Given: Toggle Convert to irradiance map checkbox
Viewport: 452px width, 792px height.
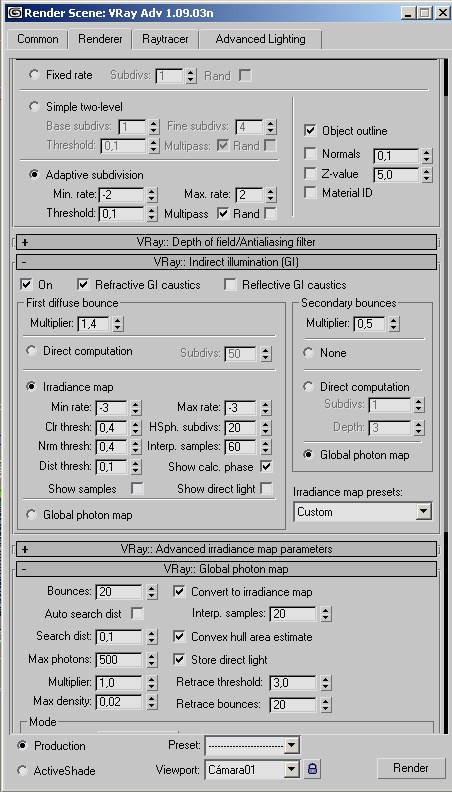Looking at the screenshot, I should click(179, 591).
